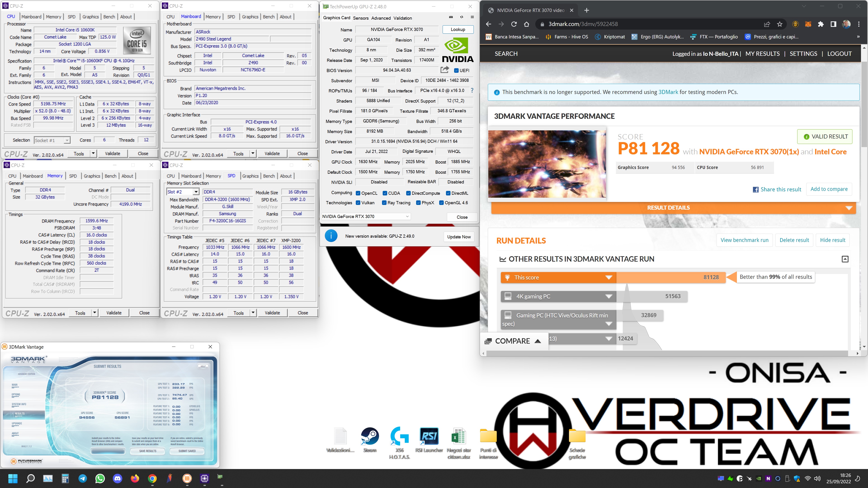Open the Steam desktop shortcut
868x488 pixels.
pyautogui.click(x=370, y=439)
